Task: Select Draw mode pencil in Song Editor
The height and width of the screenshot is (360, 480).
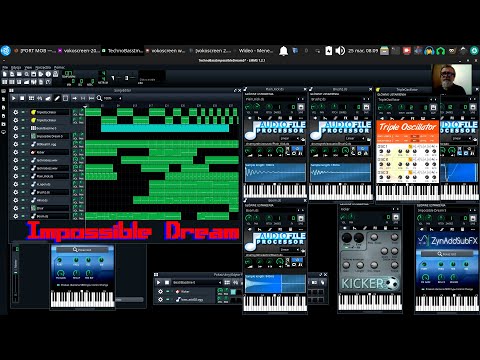Action: [x=57, y=98]
